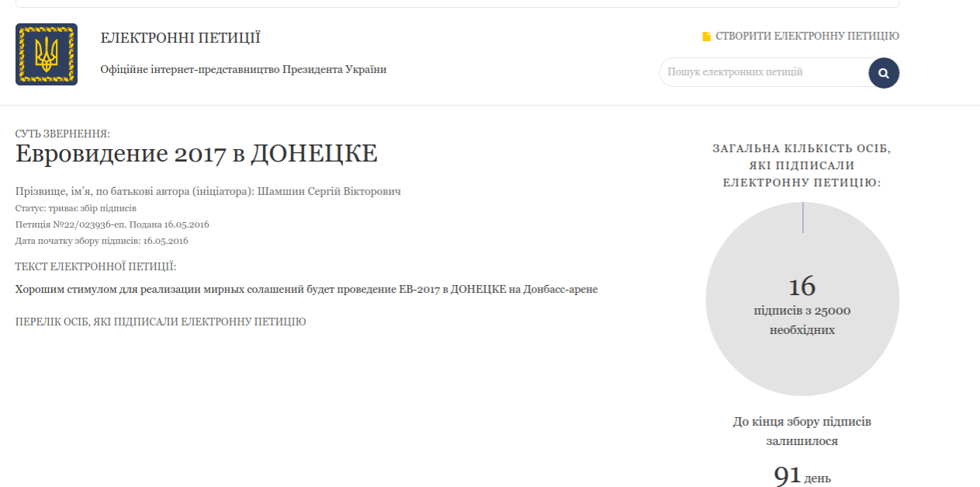Open 'Перелік осіб, які підписали електронну петицію' section
The image size is (980, 487).
point(161,322)
